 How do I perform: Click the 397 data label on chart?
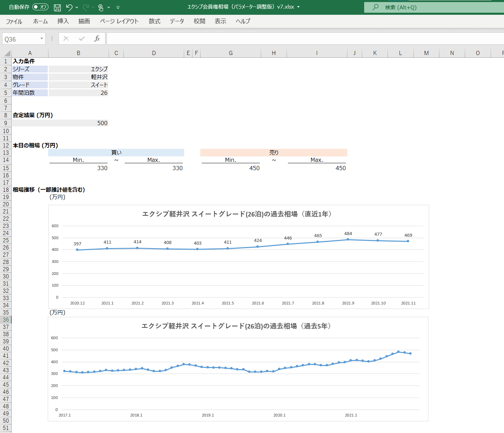click(77, 244)
